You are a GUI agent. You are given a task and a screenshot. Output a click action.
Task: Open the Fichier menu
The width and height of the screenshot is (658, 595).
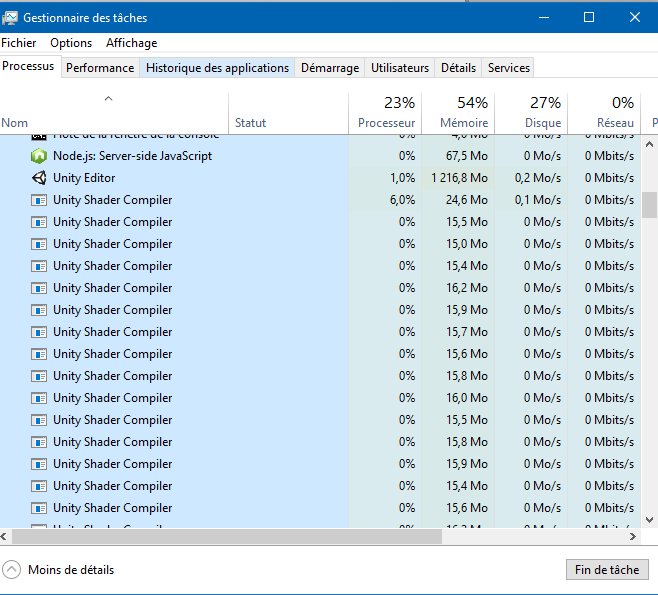[x=19, y=43]
